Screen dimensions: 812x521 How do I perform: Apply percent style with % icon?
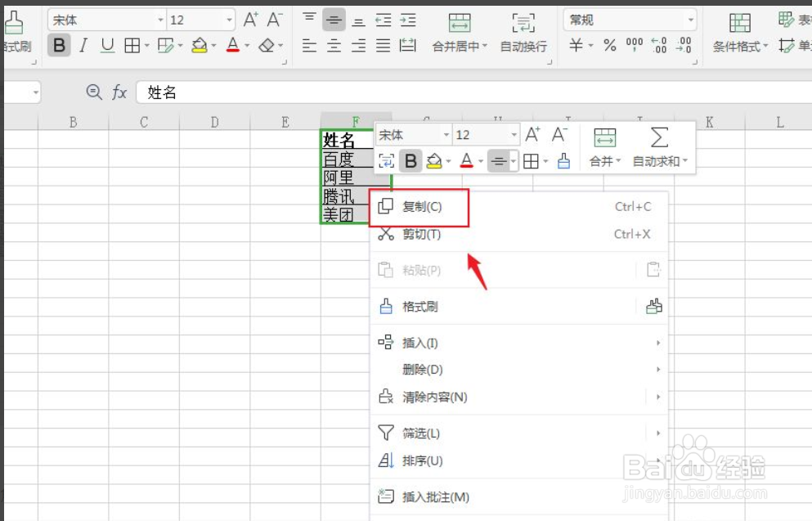click(610, 46)
